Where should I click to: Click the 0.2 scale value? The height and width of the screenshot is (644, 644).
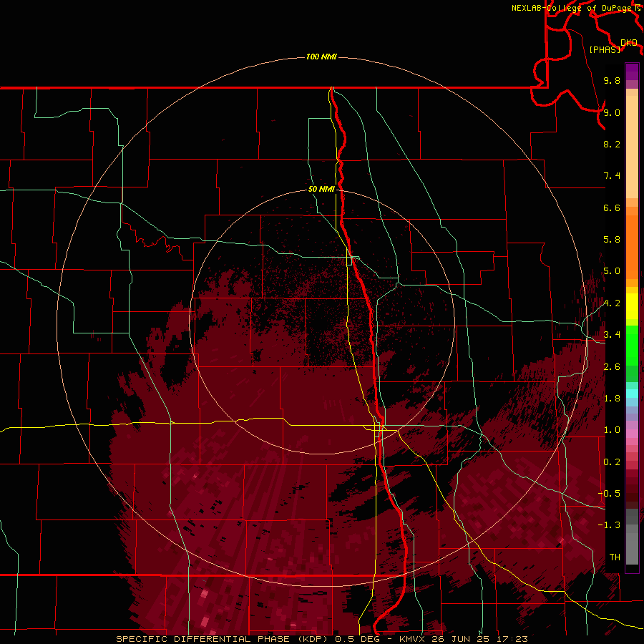pyautogui.click(x=612, y=462)
